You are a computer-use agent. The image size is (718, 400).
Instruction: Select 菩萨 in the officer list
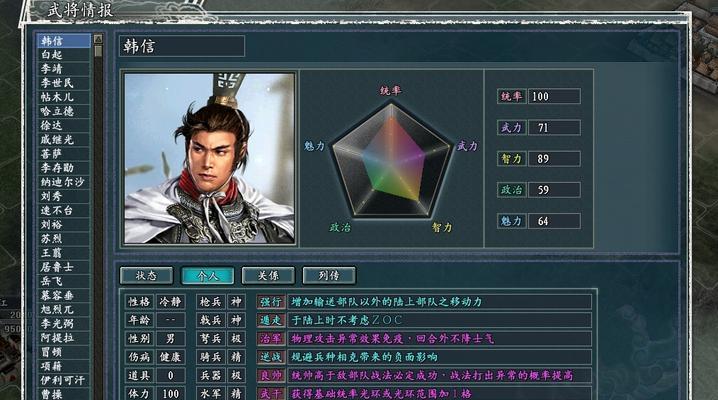64,154
